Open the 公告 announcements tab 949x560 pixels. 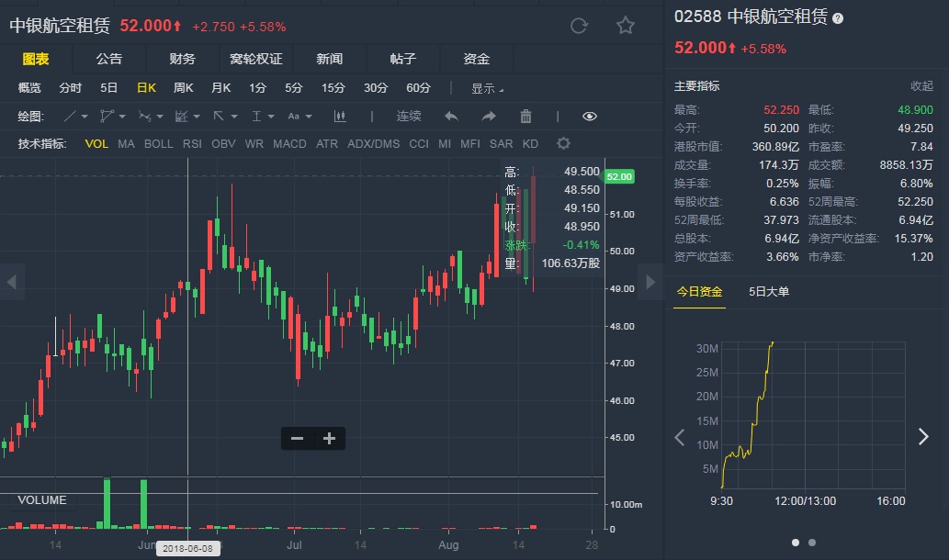pyautogui.click(x=109, y=59)
